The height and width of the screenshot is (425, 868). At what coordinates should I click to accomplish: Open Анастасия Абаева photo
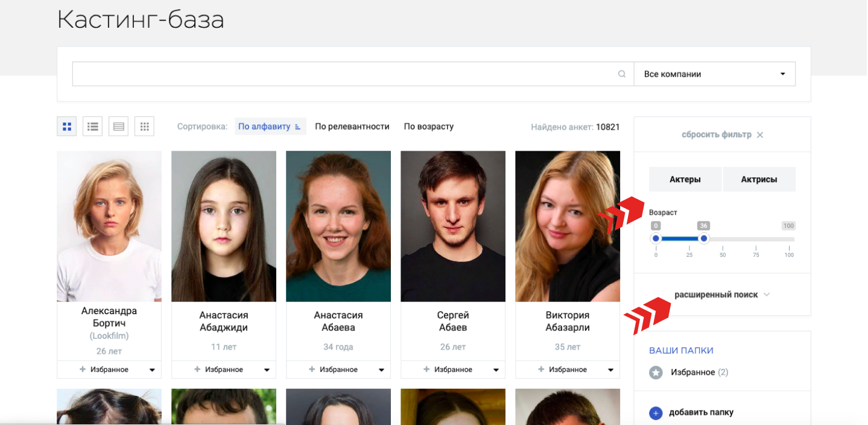point(338,226)
